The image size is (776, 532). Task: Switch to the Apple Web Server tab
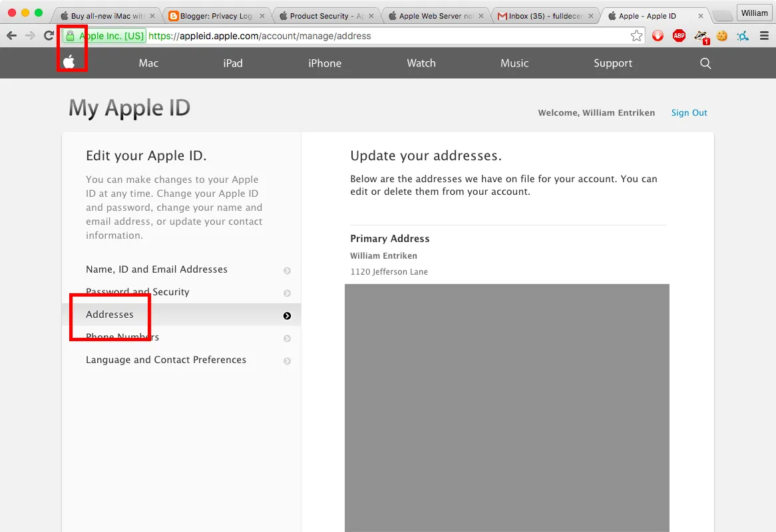click(435, 16)
